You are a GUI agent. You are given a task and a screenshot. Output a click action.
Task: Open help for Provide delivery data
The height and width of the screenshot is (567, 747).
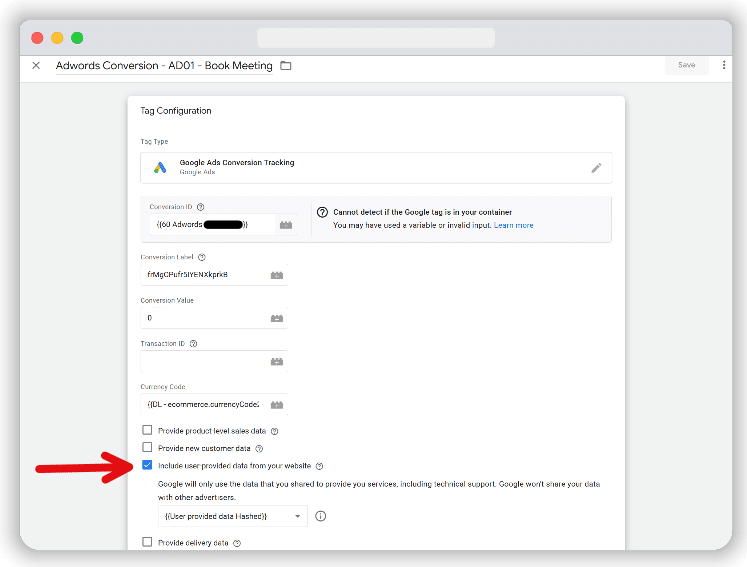[x=237, y=543]
